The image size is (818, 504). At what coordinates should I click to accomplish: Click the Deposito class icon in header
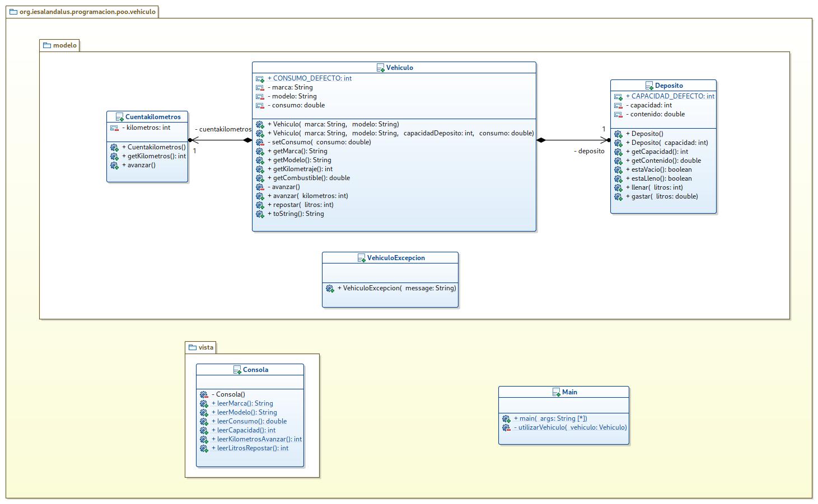pos(649,86)
